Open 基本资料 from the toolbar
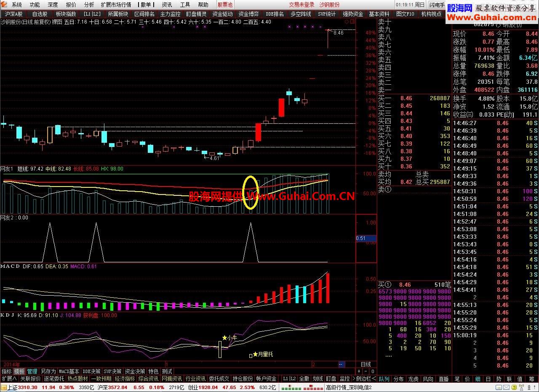Image resolution: width=539 pixels, height=392 pixels. tap(379, 14)
